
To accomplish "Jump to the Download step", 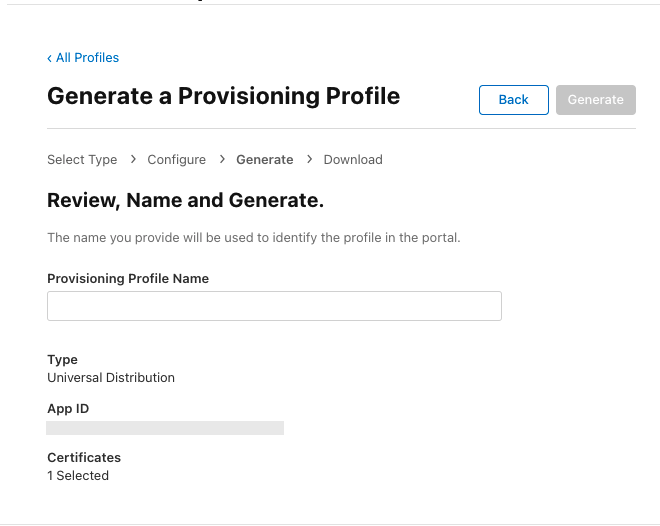I will tap(353, 160).
